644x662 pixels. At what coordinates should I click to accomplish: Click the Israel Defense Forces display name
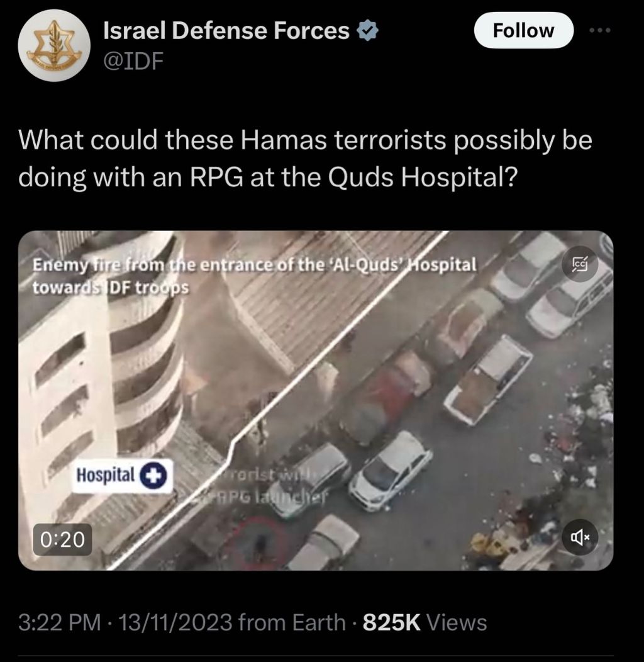coord(226,31)
